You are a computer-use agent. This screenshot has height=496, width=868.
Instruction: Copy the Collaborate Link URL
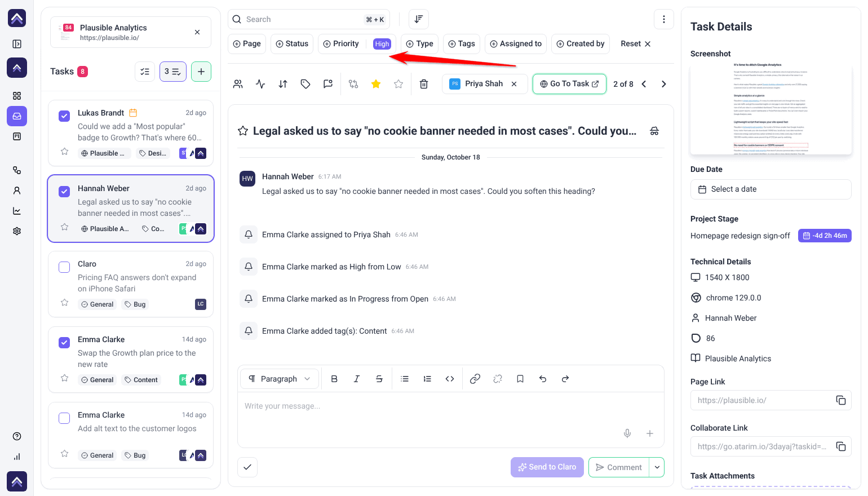click(x=841, y=446)
